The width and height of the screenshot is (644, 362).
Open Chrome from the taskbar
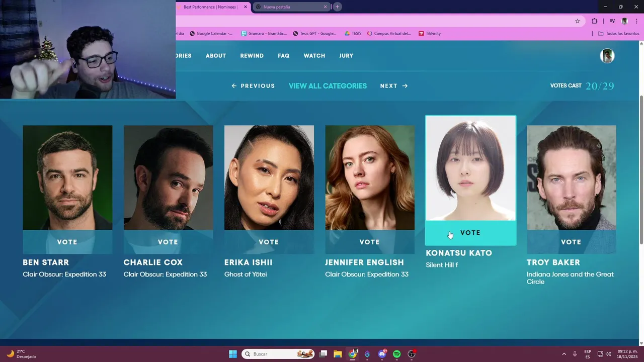click(353, 354)
